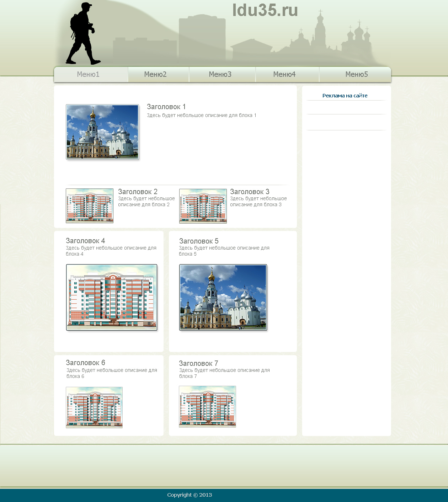Open the Меню5 menu item

coord(355,74)
